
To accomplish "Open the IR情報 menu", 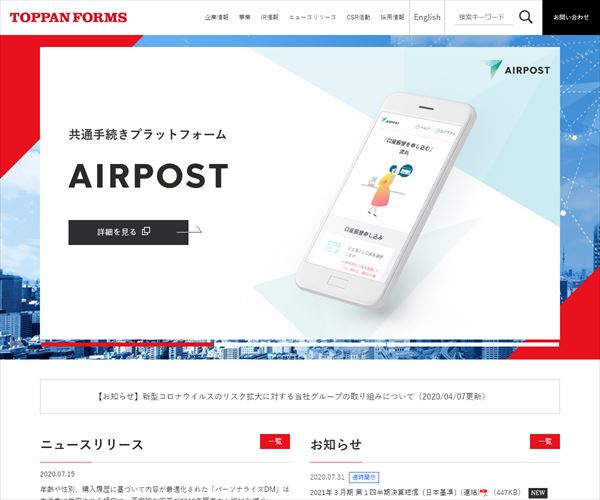I will (270, 17).
